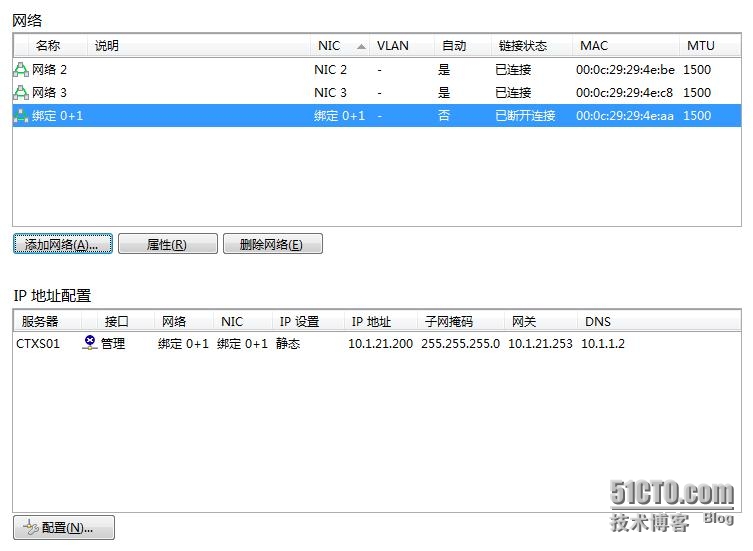753x551 pixels.
Task: Click the 否 auto value for 绑定 0+1
Action: (x=444, y=116)
